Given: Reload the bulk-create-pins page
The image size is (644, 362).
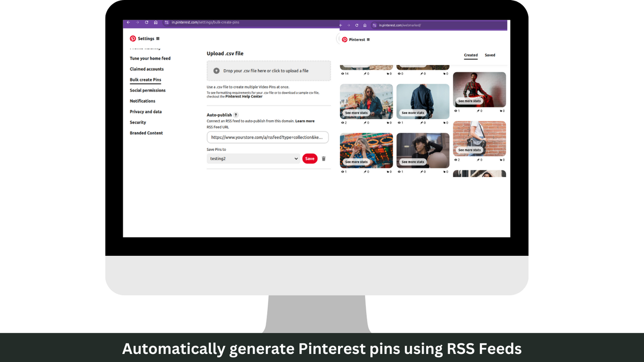Looking at the screenshot, I should point(146,22).
